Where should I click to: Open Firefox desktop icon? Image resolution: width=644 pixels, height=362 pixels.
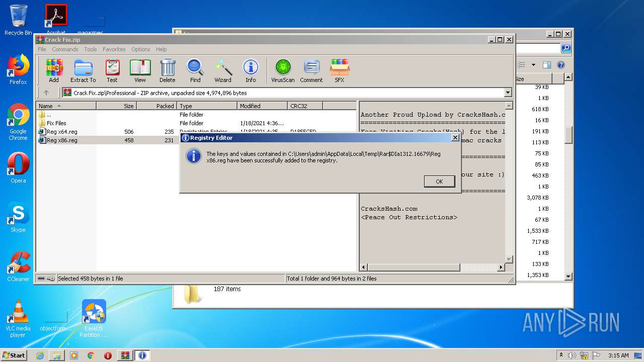click(18, 70)
